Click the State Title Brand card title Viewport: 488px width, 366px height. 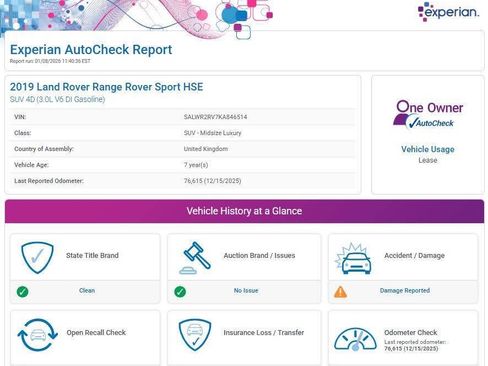92,256
